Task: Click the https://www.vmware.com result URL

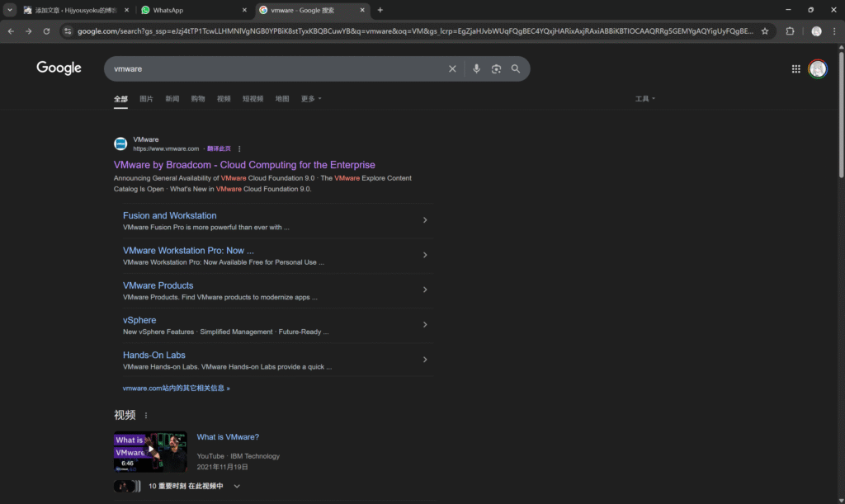Action: tap(166, 148)
